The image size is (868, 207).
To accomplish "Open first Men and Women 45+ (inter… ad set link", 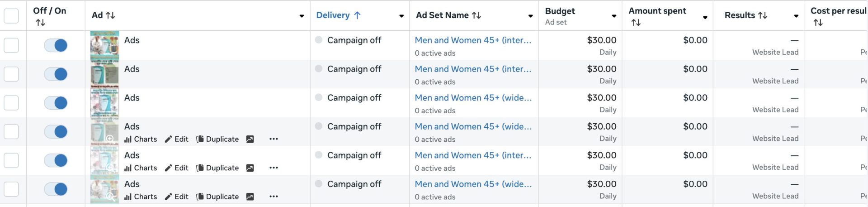I will pyautogui.click(x=473, y=40).
